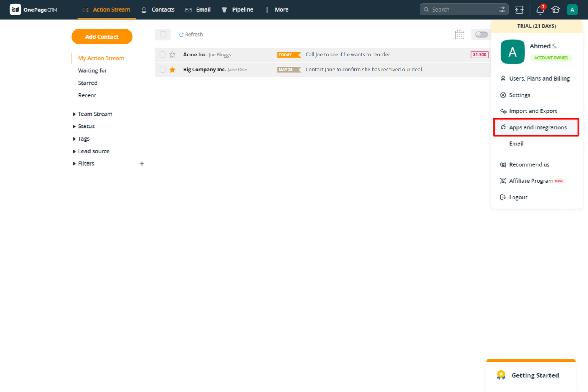This screenshot has width=588, height=392.
Task: Switch to the Pipeline tab
Action: pos(242,9)
